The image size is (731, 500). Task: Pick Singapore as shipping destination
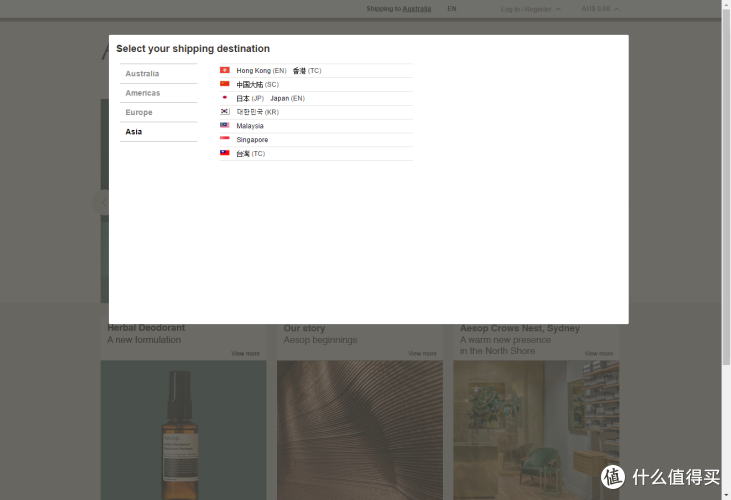pos(252,140)
